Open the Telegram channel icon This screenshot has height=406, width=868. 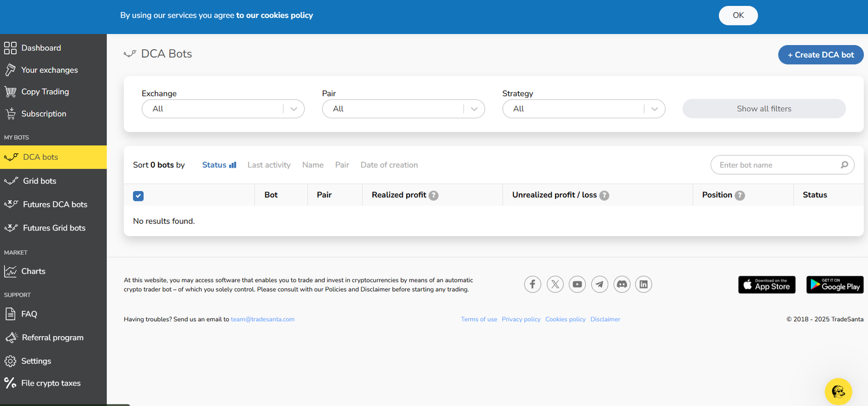(x=599, y=284)
